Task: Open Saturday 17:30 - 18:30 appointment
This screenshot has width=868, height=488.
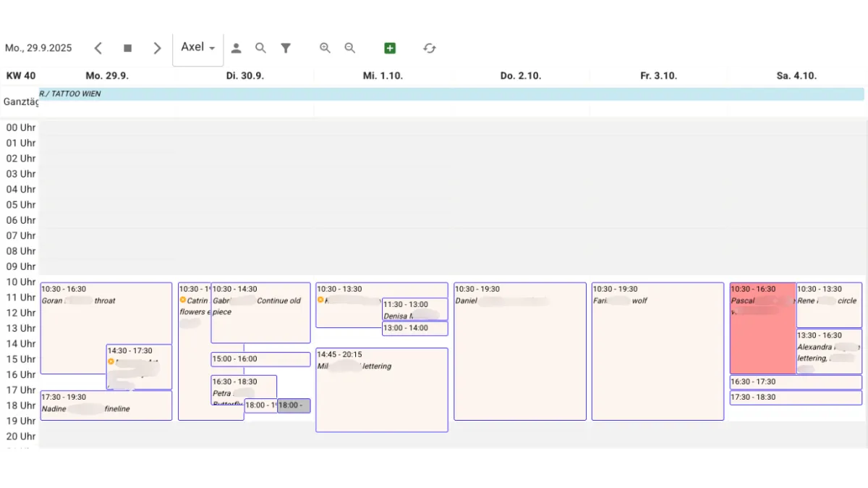Action: click(x=796, y=397)
